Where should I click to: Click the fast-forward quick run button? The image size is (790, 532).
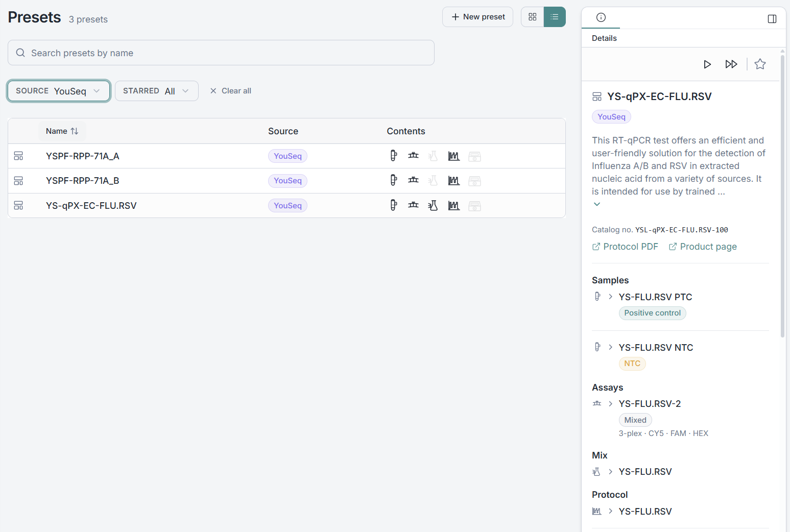click(x=731, y=64)
